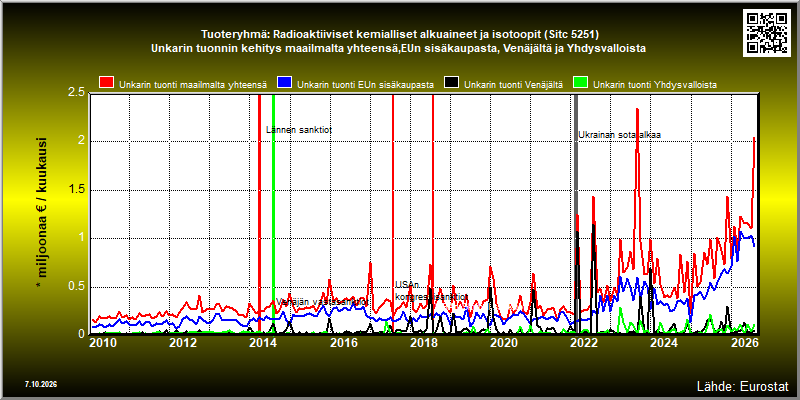Click x-axis year label 2010
Viewport: 800px width, 400px height.
point(104,342)
